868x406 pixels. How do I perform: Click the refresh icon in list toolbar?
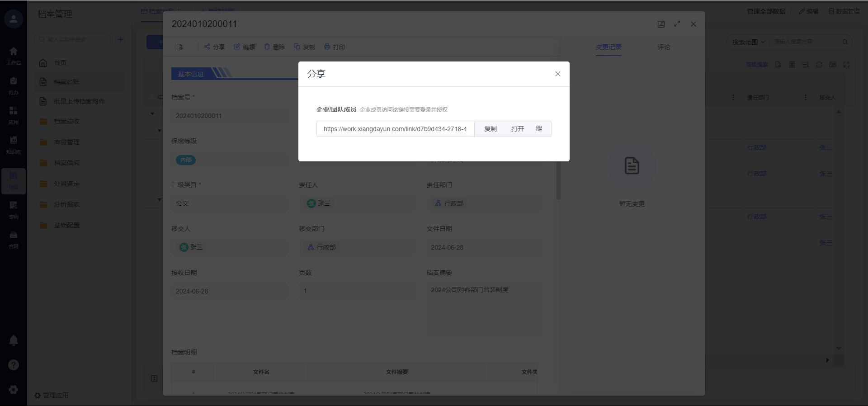(819, 65)
